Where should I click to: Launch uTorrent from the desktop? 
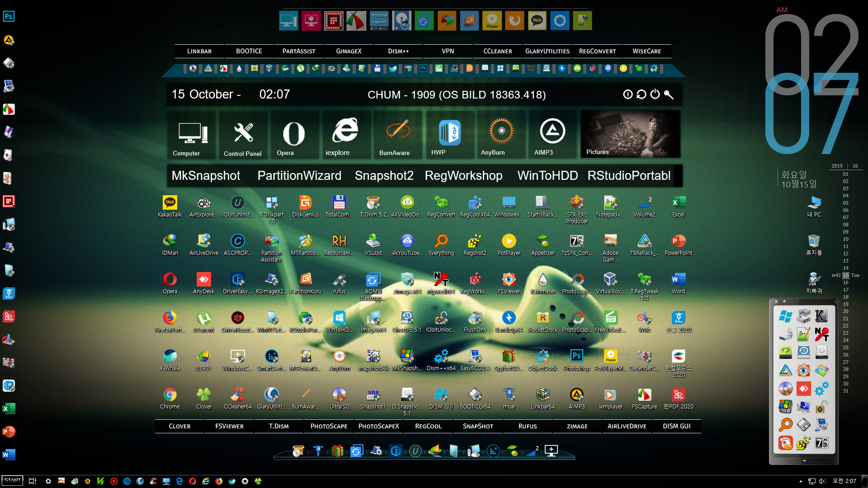(x=203, y=322)
